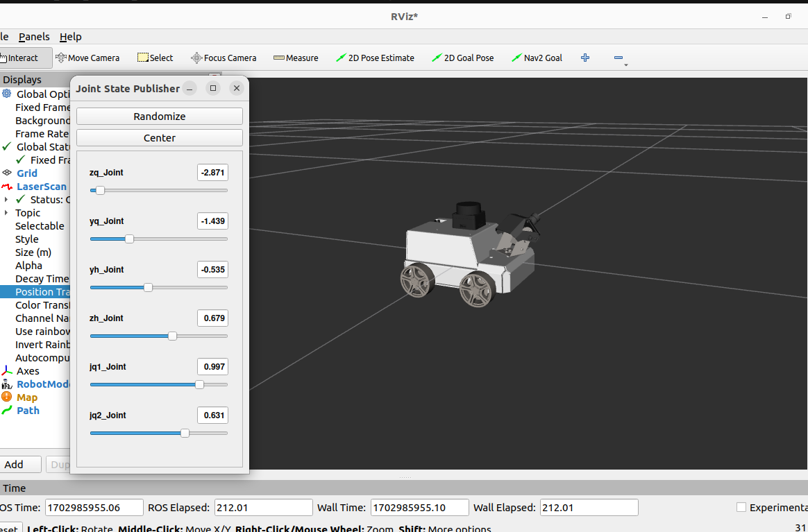Image resolution: width=808 pixels, height=532 pixels.
Task: Click the Time panel header
Action: (x=404, y=488)
